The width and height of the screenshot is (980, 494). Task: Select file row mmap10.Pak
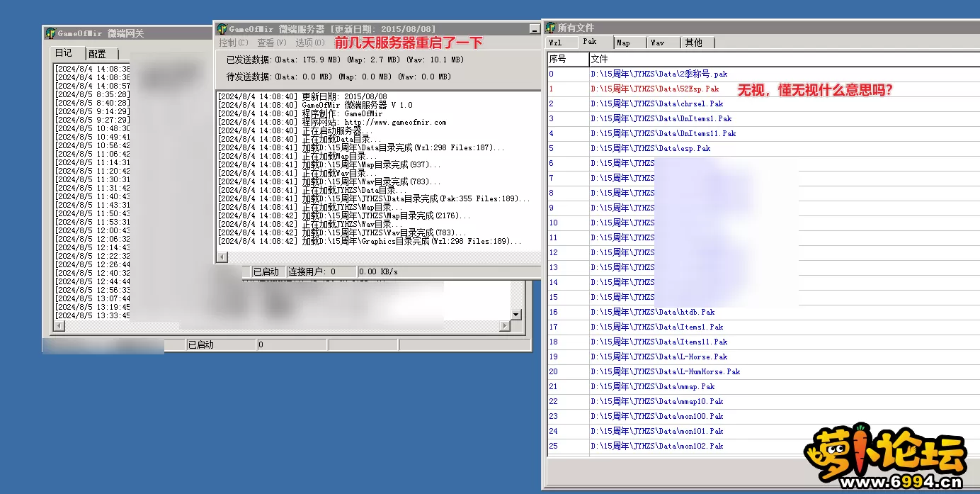pos(763,401)
